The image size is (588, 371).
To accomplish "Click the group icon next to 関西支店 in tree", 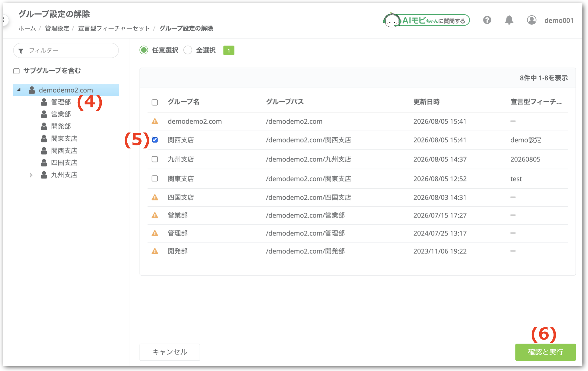I will tap(44, 150).
